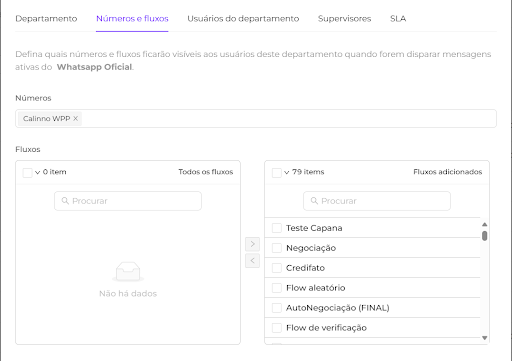This screenshot has width=512, height=361.
Task: Tick the Flow aleatório checkbox
Action: [277, 288]
